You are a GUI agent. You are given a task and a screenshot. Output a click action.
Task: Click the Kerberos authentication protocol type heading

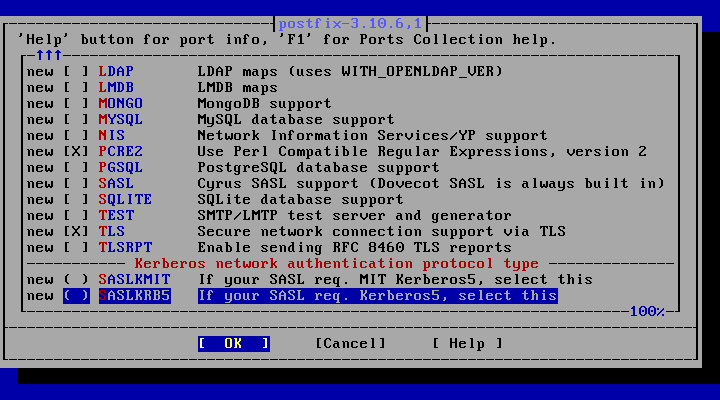pyautogui.click(x=337, y=264)
